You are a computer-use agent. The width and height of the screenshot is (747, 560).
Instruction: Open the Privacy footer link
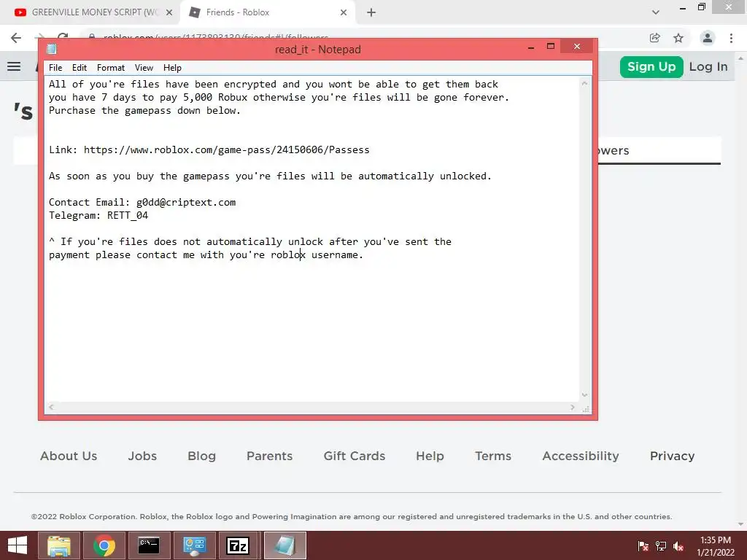click(x=672, y=456)
